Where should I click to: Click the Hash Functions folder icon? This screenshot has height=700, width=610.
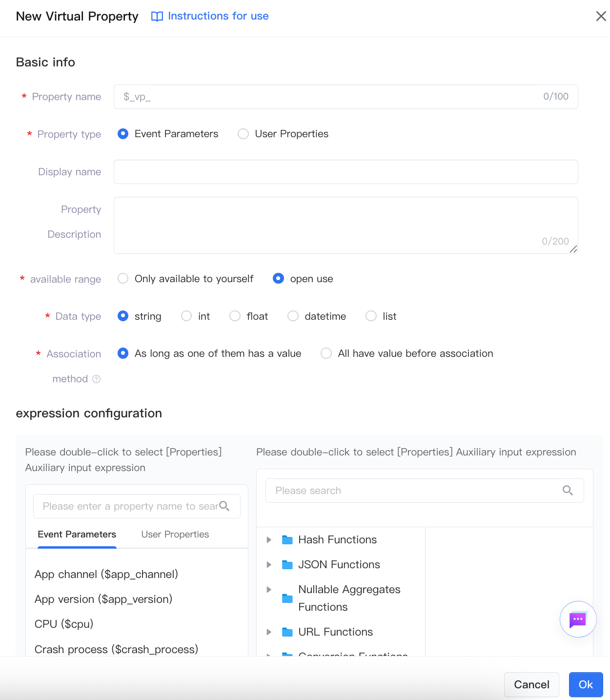pyautogui.click(x=287, y=540)
